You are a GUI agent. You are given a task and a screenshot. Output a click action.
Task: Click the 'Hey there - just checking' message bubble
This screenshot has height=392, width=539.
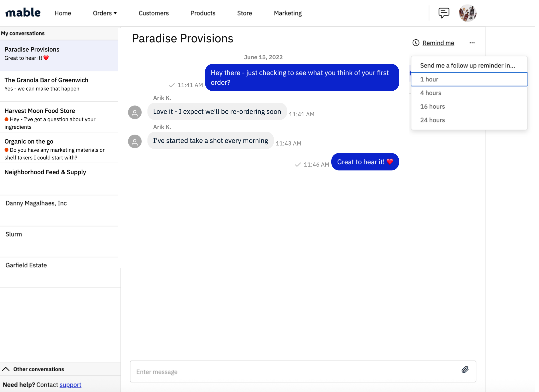(x=302, y=78)
